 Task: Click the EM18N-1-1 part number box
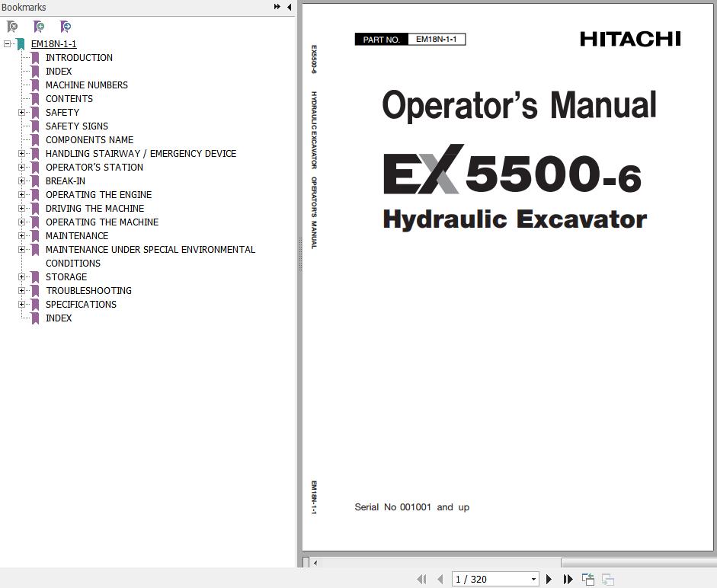pos(437,40)
